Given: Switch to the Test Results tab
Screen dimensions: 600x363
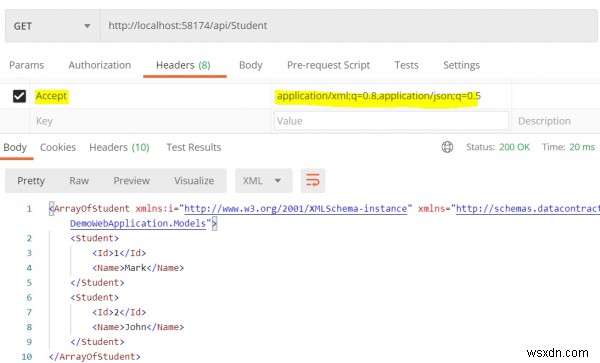Looking at the screenshot, I should pyautogui.click(x=194, y=147).
